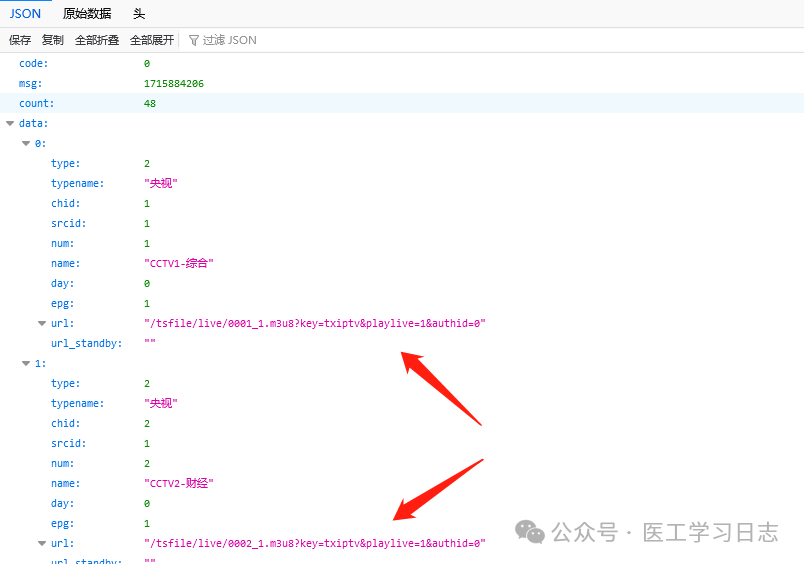Select the 0002_1.m3u8 url value
The height and width of the screenshot is (564, 804).
[x=314, y=543]
